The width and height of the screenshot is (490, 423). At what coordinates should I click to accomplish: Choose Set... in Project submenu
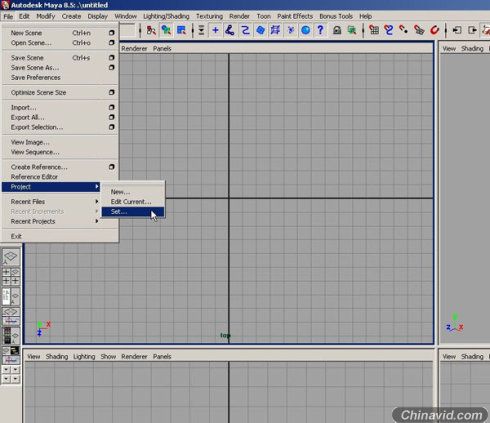(133, 212)
